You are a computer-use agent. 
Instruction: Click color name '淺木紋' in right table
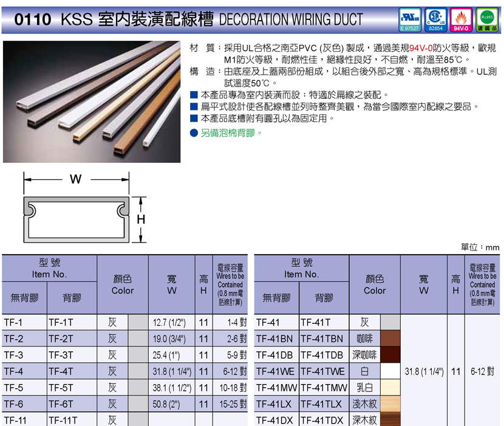(364, 404)
